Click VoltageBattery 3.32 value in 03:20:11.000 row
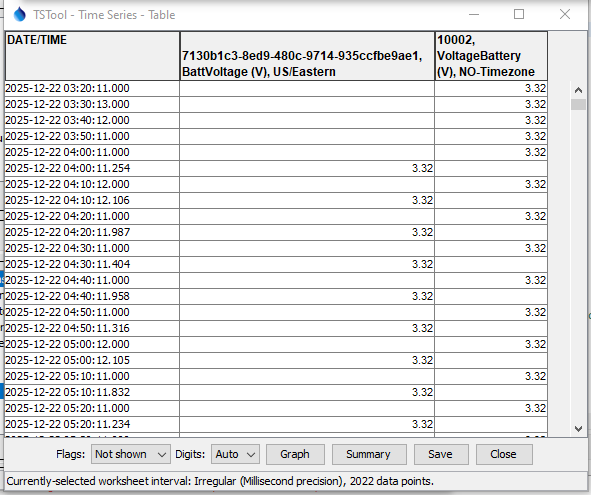Image resolution: width=591 pixels, height=495 pixels. coord(491,88)
